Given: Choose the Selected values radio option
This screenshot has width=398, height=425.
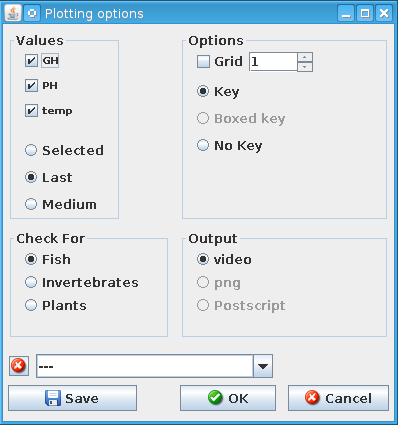Looking at the screenshot, I should (x=31, y=150).
